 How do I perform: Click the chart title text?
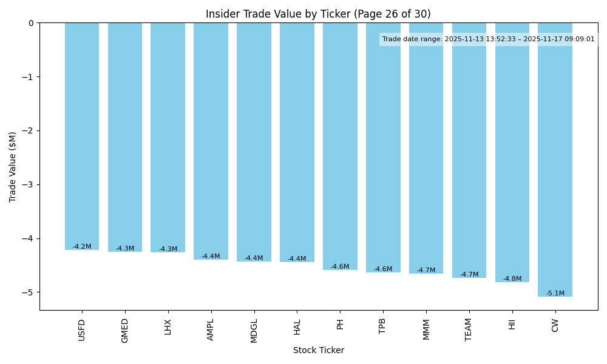[318, 14]
